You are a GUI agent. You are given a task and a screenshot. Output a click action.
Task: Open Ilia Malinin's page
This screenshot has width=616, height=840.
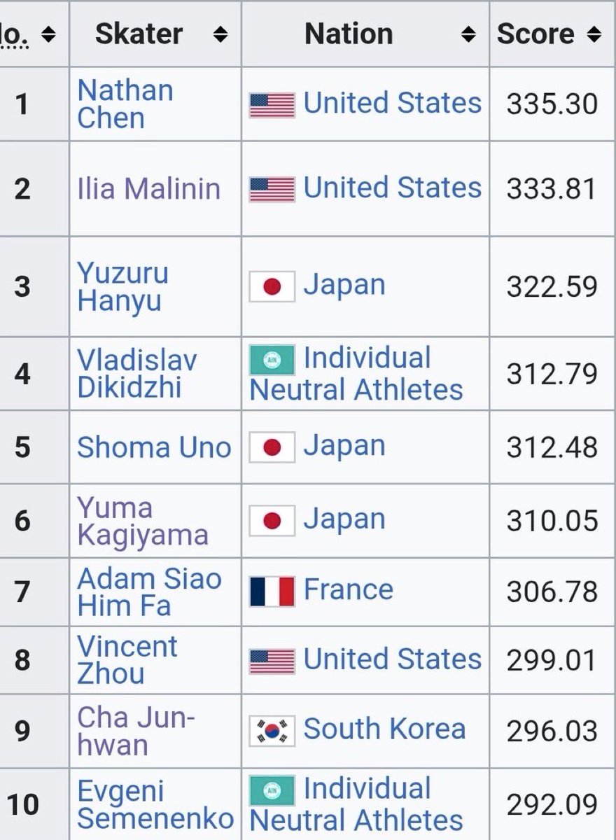pos(148,189)
